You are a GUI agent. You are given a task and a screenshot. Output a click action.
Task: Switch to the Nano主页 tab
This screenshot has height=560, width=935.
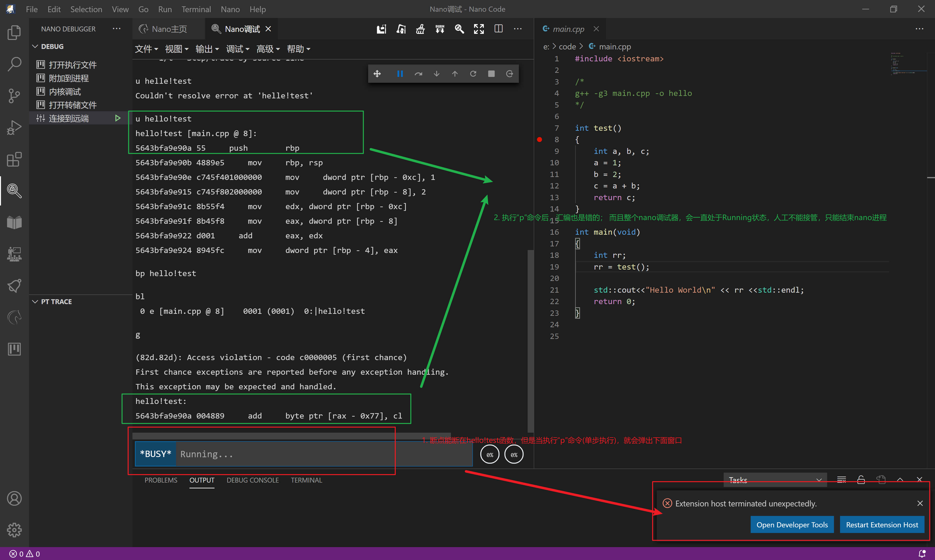tap(169, 29)
